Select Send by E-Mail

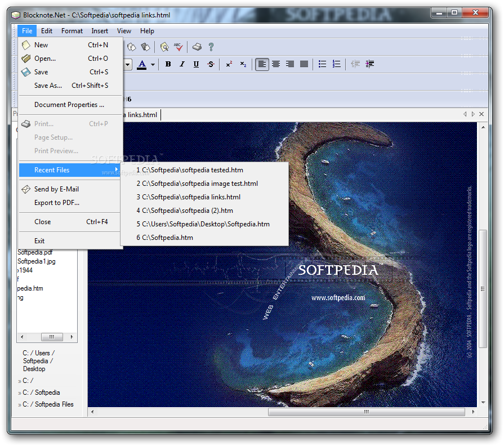[70, 189]
